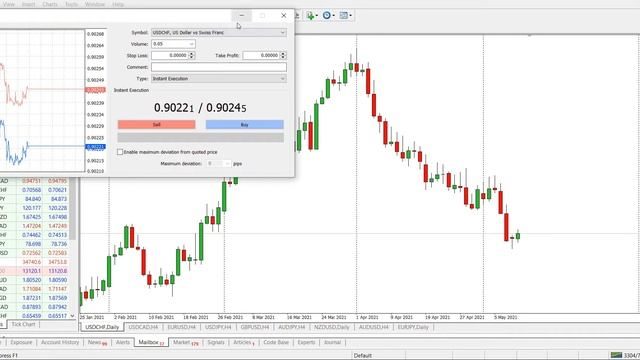Screen dimensions: 640x360
Task: Open the Insert menu
Action: [x=28, y=4]
